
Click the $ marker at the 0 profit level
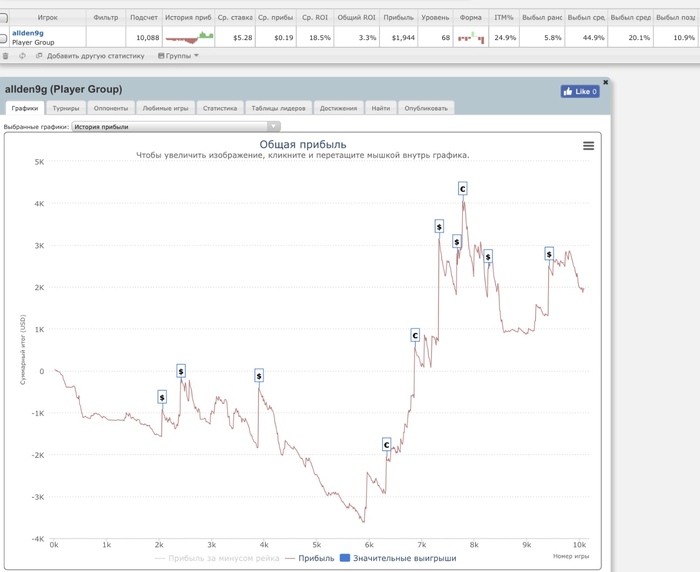pyautogui.click(x=181, y=371)
